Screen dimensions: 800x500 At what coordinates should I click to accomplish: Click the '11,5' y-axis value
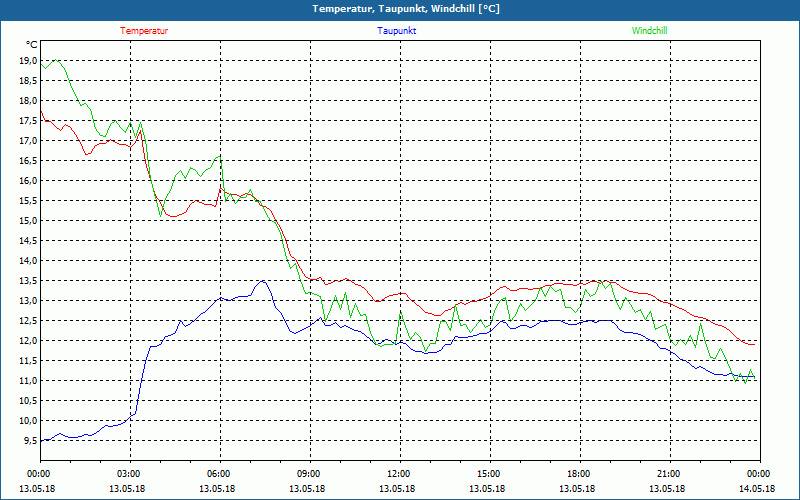[29, 361]
